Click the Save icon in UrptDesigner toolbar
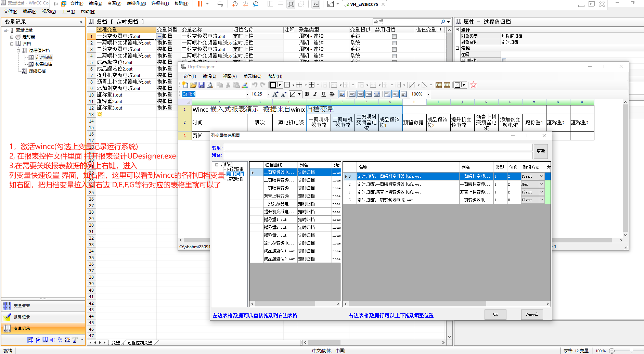644x354 pixels. tap(202, 85)
